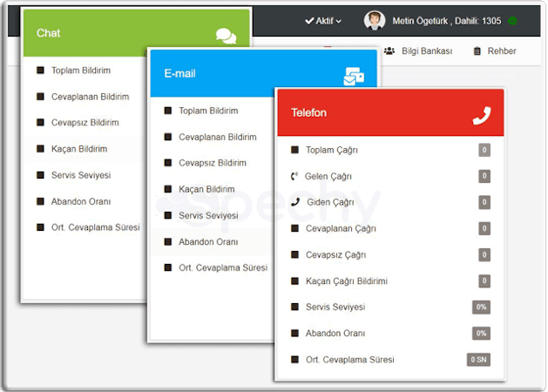Select Toplam Bildirim in E-mail card

point(208,111)
